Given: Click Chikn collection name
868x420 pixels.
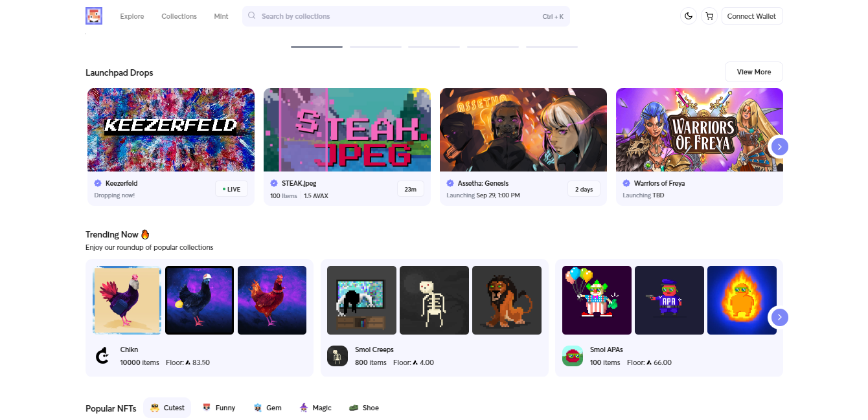Looking at the screenshot, I should point(130,349).
